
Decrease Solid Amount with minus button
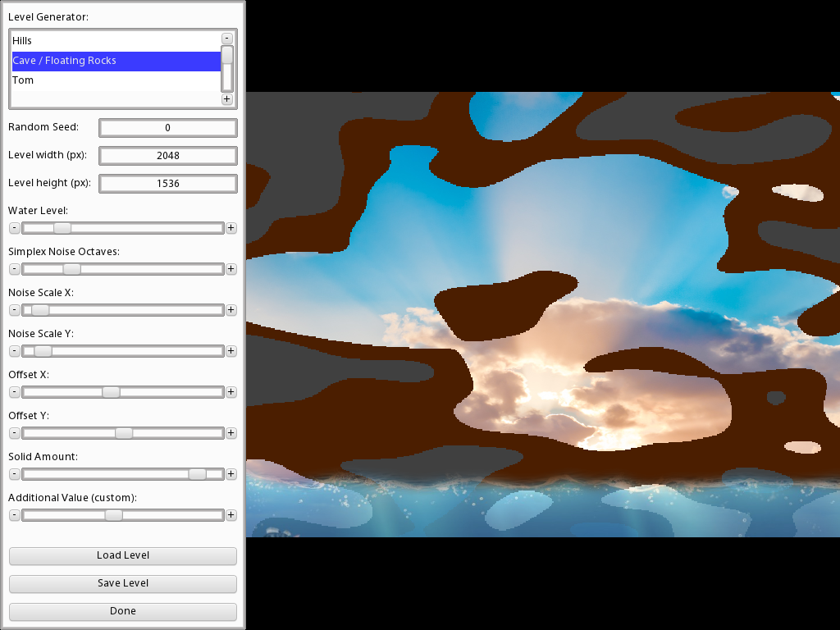click(14, 474)
